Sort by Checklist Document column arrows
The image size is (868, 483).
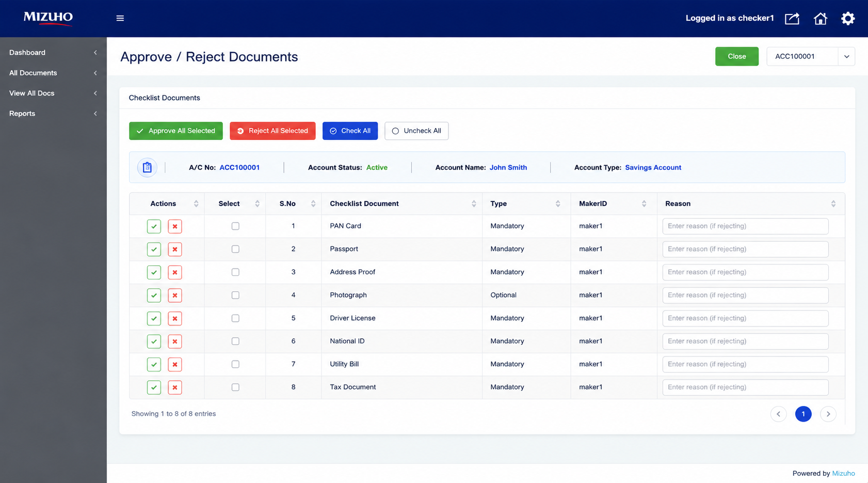tap(474, 204)
